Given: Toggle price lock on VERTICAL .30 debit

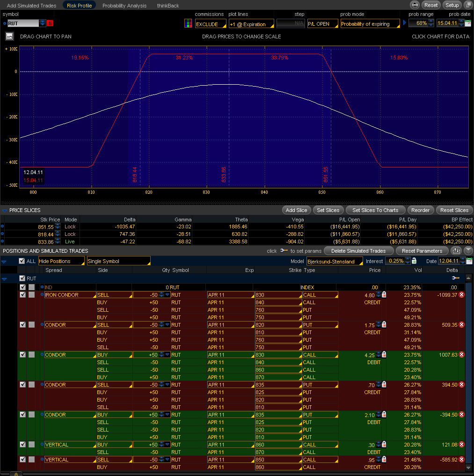Looking at the screenshot, I should coord(384,444).
